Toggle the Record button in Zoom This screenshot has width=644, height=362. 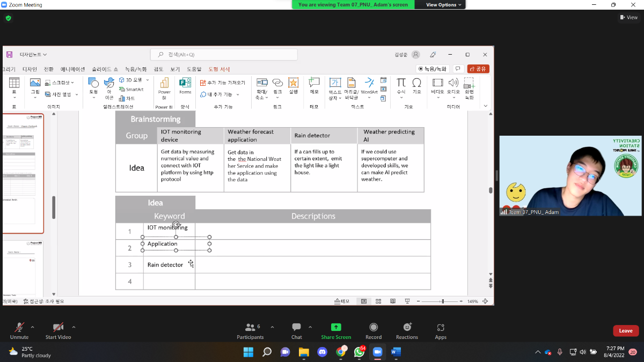[x=374, y=328]
